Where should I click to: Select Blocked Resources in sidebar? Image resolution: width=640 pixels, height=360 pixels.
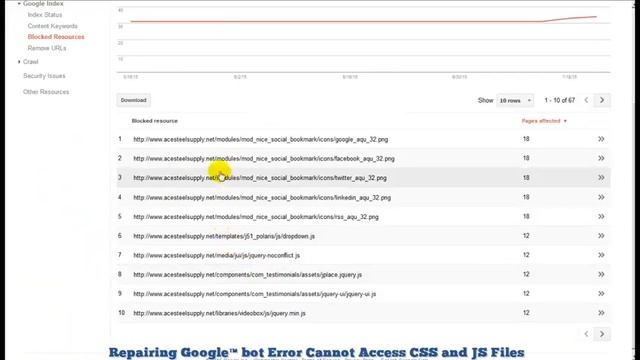(56, 37)
